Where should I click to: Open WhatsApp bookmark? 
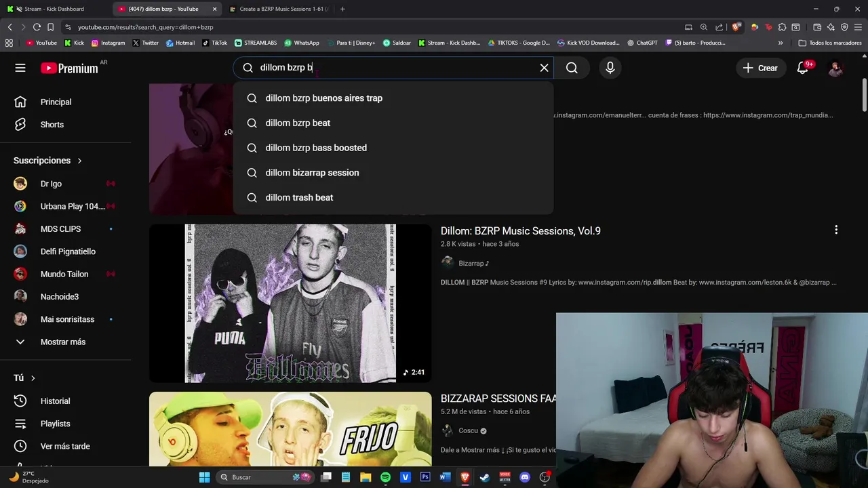tap(302, 43)
